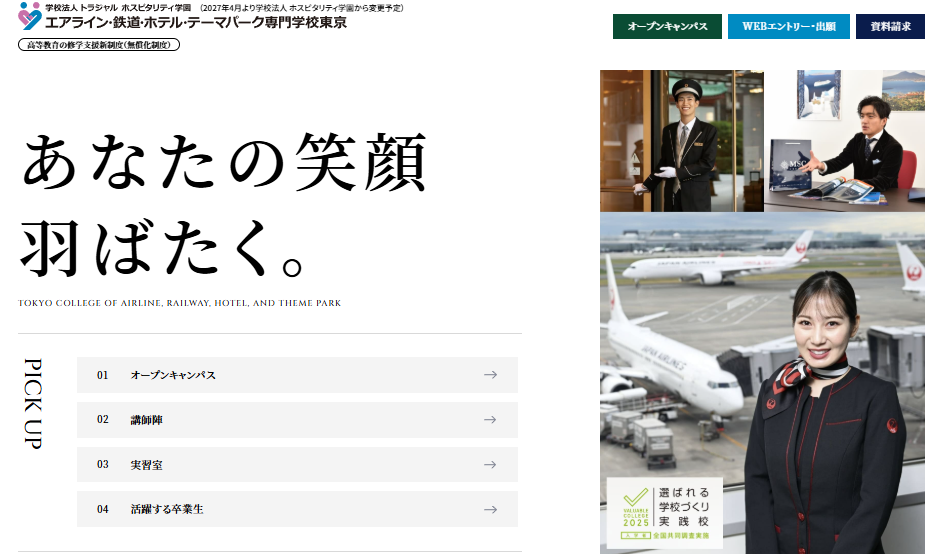Click the 学校法人トラジャル ホスピタリティ学園 text
This screenshot has width=925, height=554.
coord(118,8)
